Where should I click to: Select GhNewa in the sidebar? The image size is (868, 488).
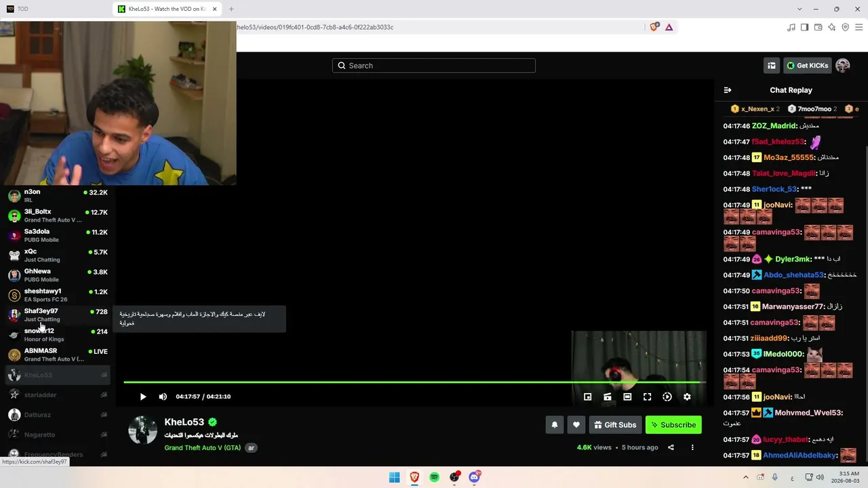(58, 275)
